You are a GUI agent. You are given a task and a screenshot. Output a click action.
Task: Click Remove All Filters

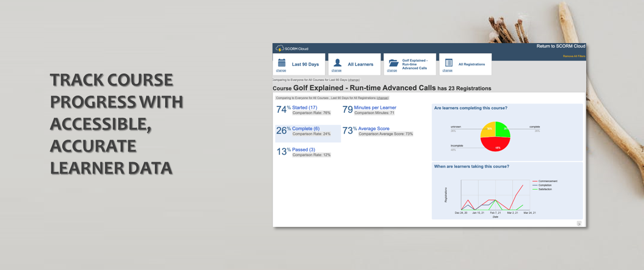(x=574, y=56)
